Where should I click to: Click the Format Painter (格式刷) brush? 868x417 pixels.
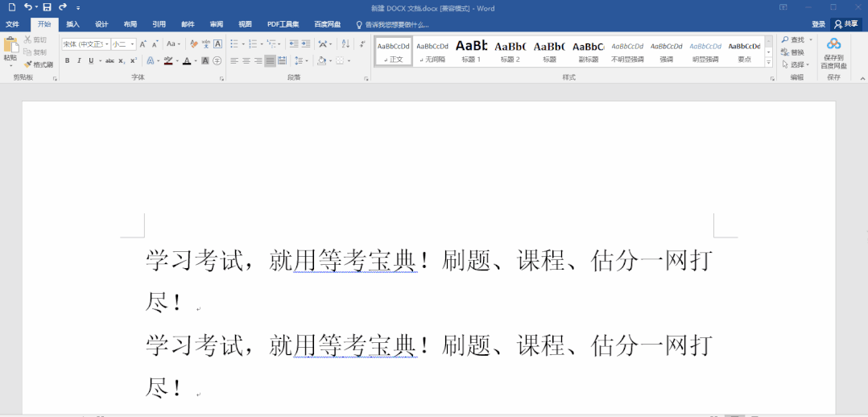coord(38,64)
